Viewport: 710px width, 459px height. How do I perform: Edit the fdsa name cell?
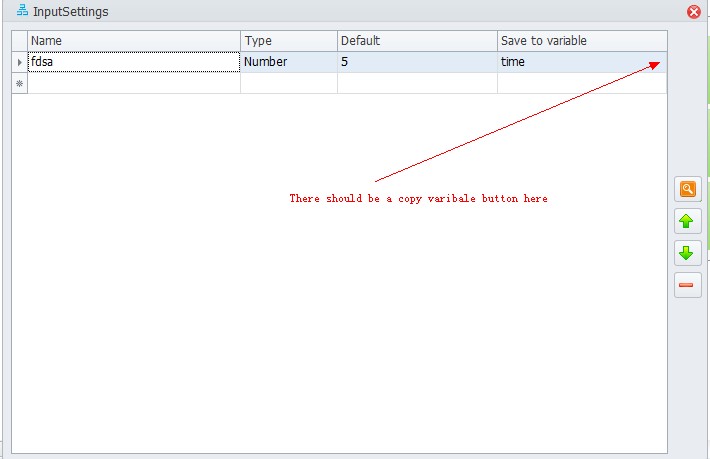(134, 62)
